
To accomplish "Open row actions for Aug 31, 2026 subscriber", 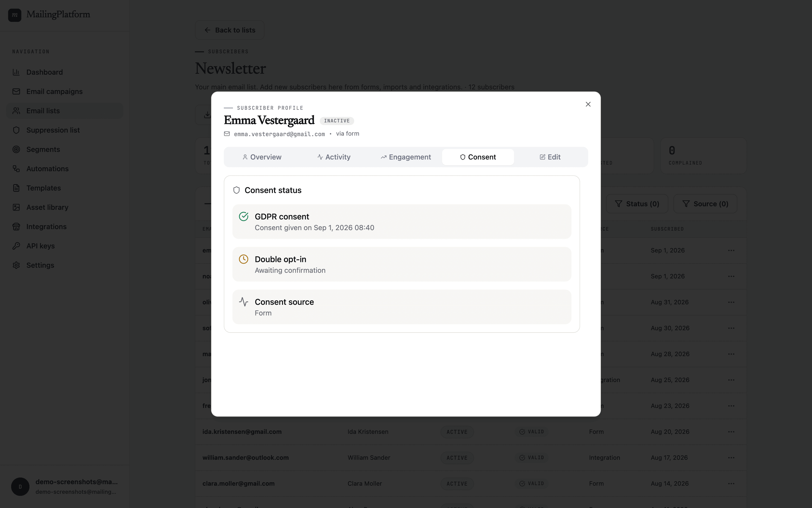I will (x=731, y=302).
